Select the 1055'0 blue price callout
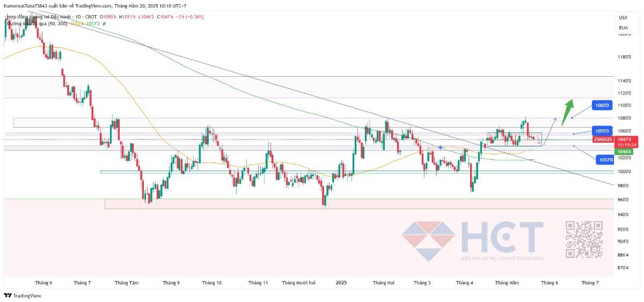644x302 pixels. pyautogui.click(x=602, y=131)
